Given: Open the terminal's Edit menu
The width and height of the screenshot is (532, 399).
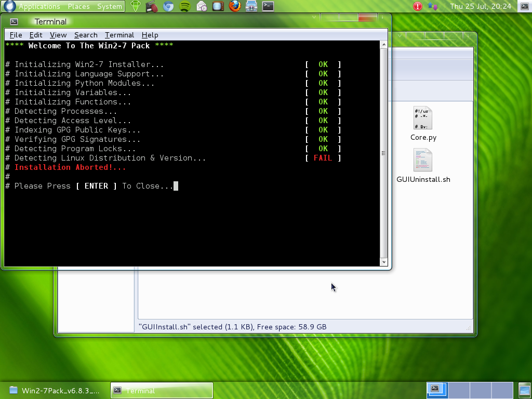Looking at the screenshot, I should pyautogui.click(x=36, y=35).
